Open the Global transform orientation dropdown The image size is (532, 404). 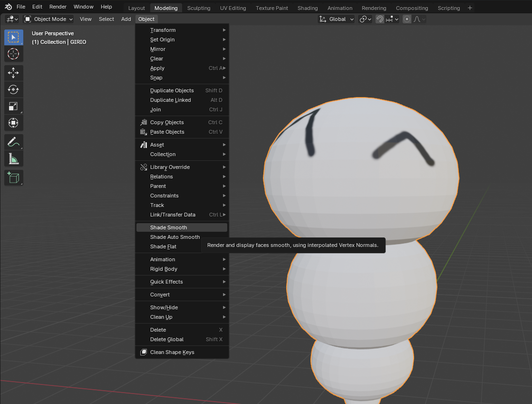tap(336, 19)
